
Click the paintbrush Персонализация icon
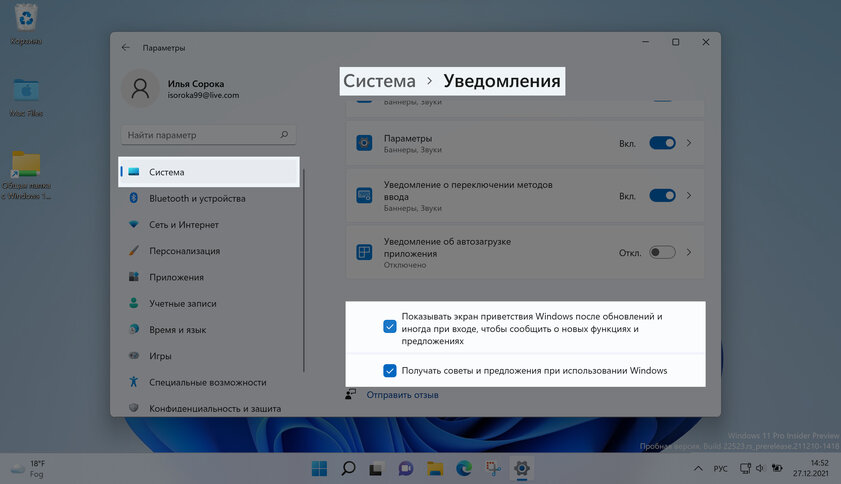tap(134, 250)
